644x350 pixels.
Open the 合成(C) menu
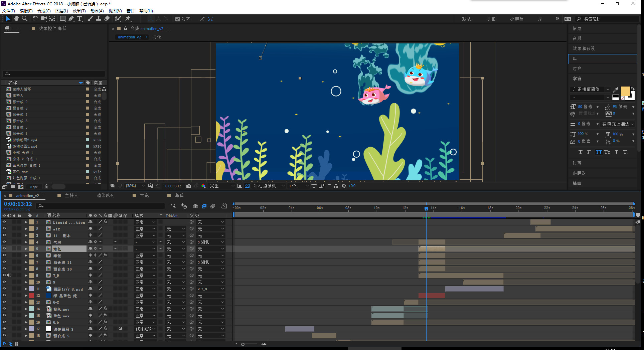point(44,11)
